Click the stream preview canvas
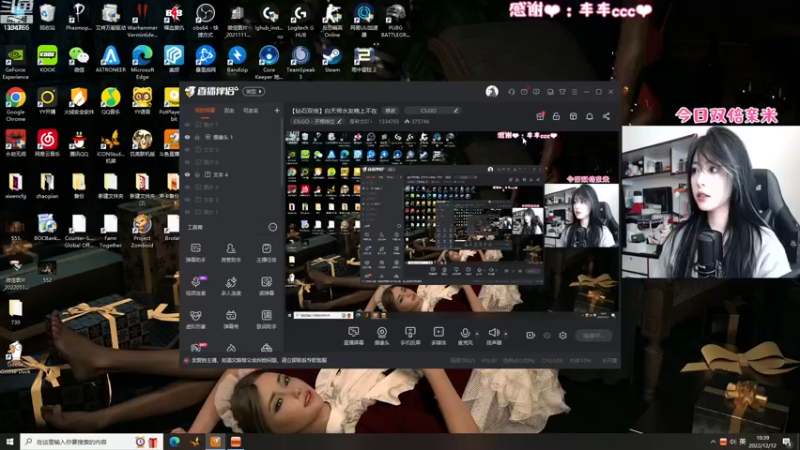This screenshot has height=450, width=800. coord(452,224)
